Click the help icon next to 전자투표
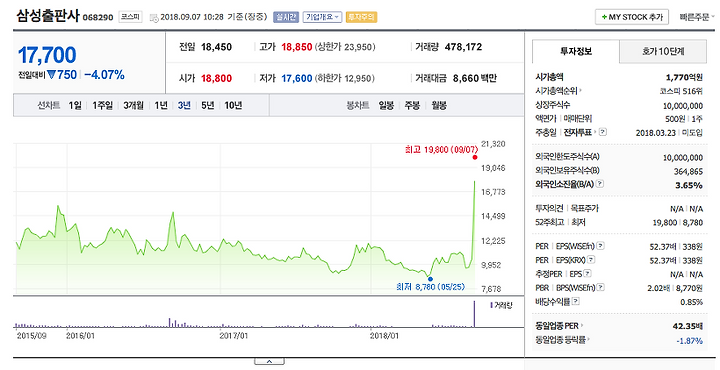 603,132
